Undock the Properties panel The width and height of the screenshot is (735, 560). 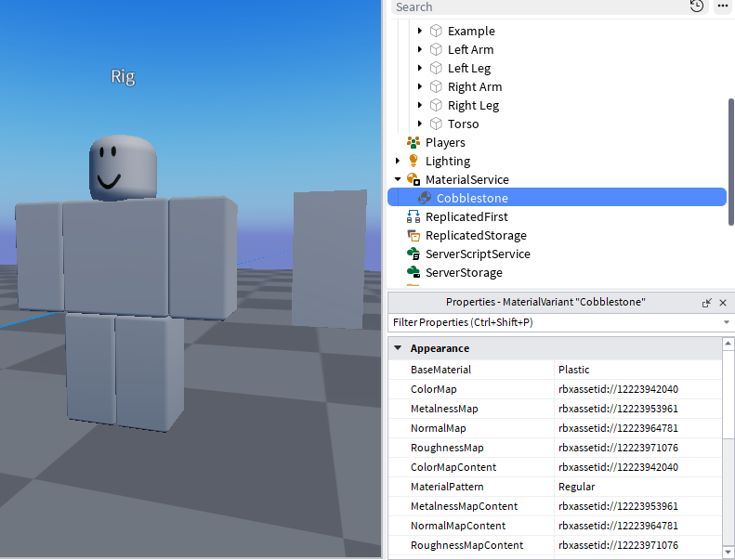coord(706,303)
